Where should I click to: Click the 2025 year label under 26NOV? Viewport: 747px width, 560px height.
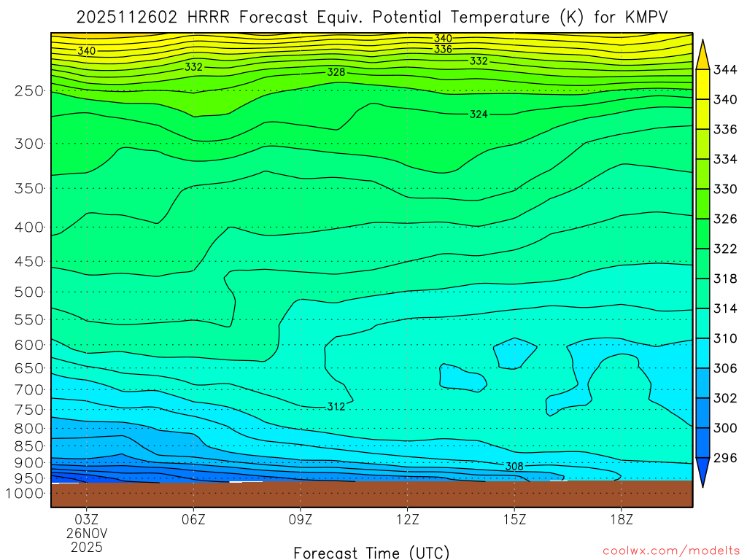(87, 547)
